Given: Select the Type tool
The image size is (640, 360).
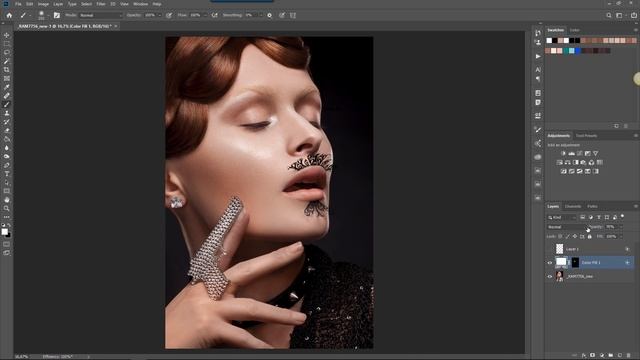Looking at the screenshot, I should coord(7,174).
